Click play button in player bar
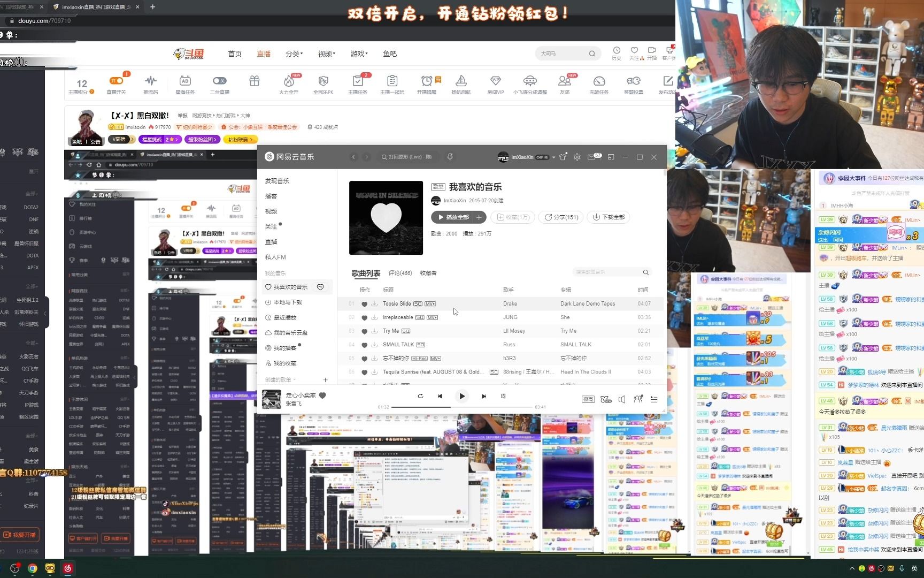This screenshot has height=578, width=924. tap(462, 396)
